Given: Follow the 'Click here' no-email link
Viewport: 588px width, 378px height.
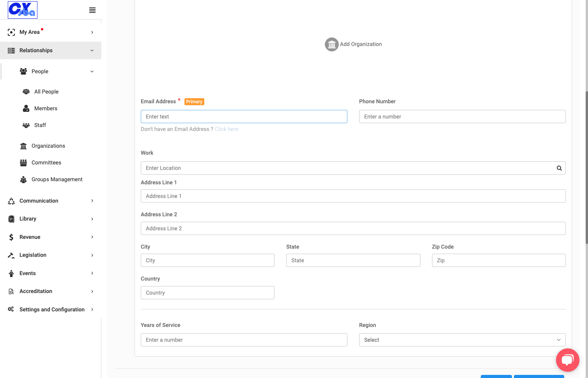Looking at the screenshot, I should (226, 129).
